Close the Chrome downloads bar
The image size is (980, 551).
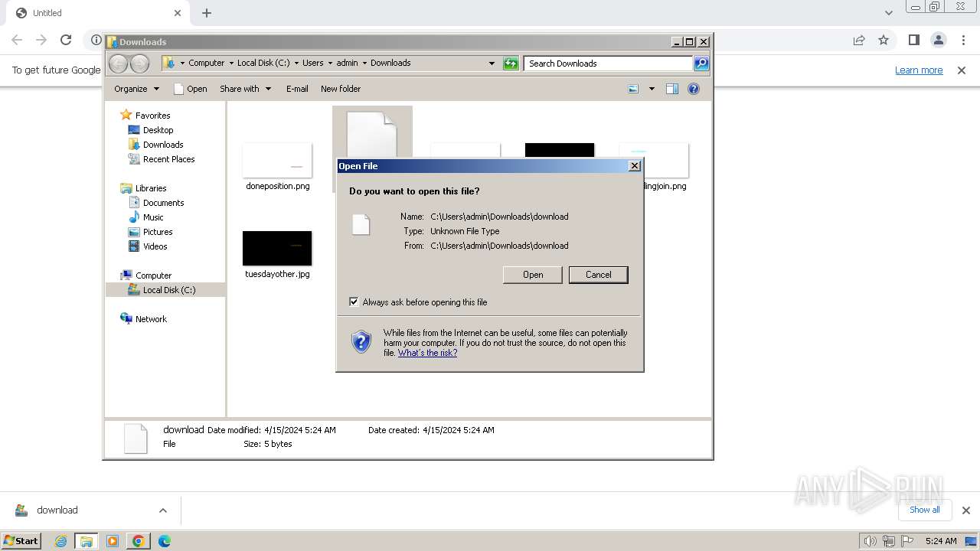(x=965, y=510)
